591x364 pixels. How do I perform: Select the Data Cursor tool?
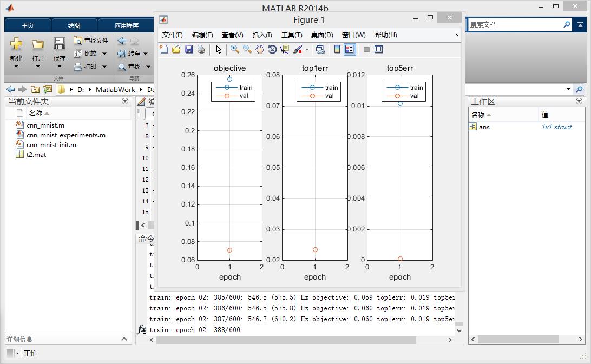(285, 49)
